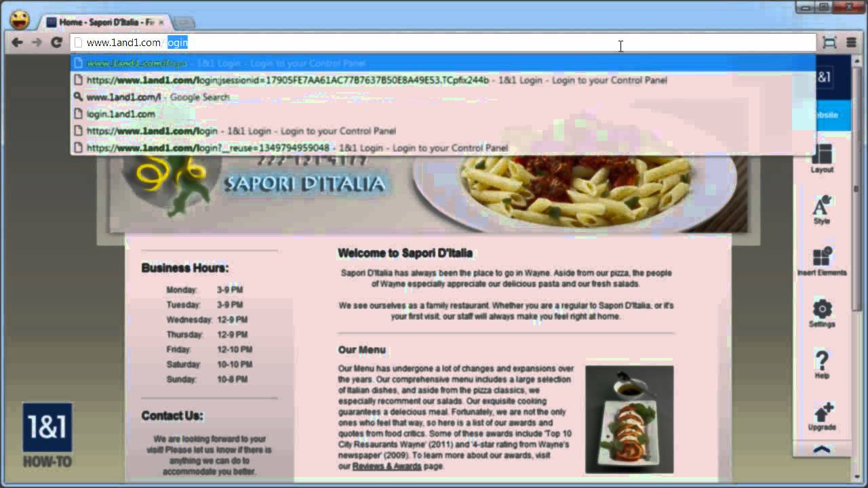Screen dimensions: 868x488
Task: Open the Chrome menu (three-bar icon)
Action: tap(851, 43)
